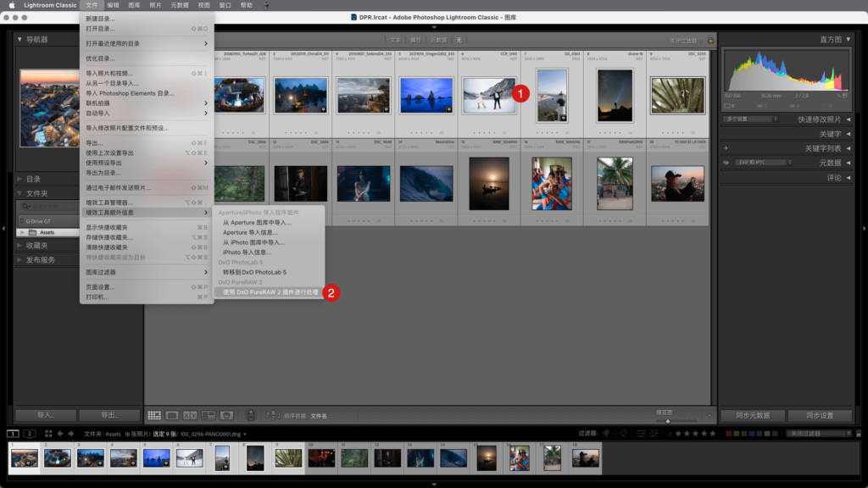Click the filter lock icon
The height and width of the screenshot is (488, 868).
pos(710,40)
